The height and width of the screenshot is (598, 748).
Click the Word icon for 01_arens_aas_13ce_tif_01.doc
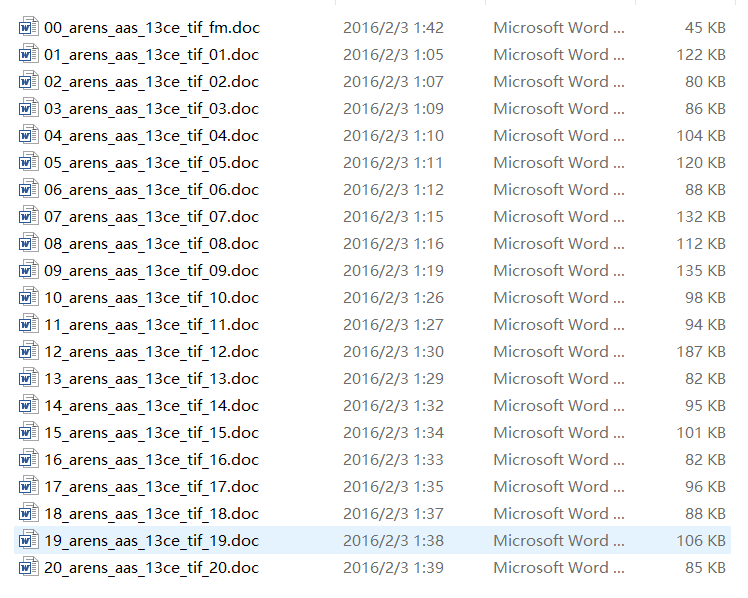pos(28,54)
